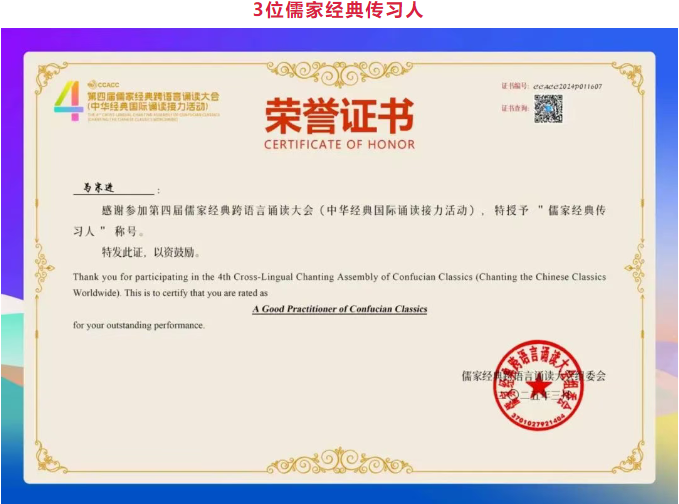This screenshot has height=504, width=679.
Task: Click the '证书编号' label
Action: pos(515,86)
